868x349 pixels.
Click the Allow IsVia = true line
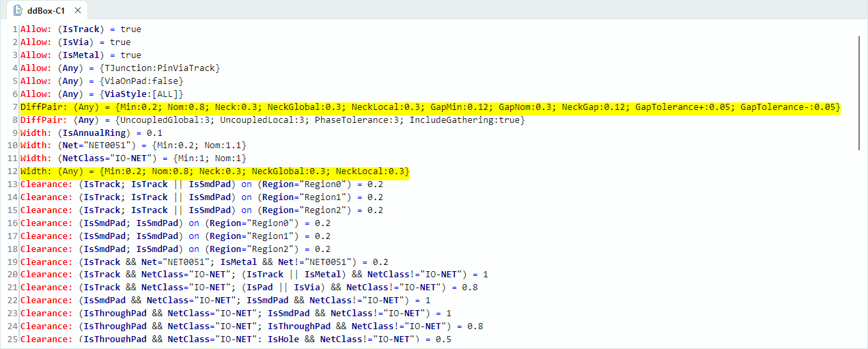click(x=75, y=42)
